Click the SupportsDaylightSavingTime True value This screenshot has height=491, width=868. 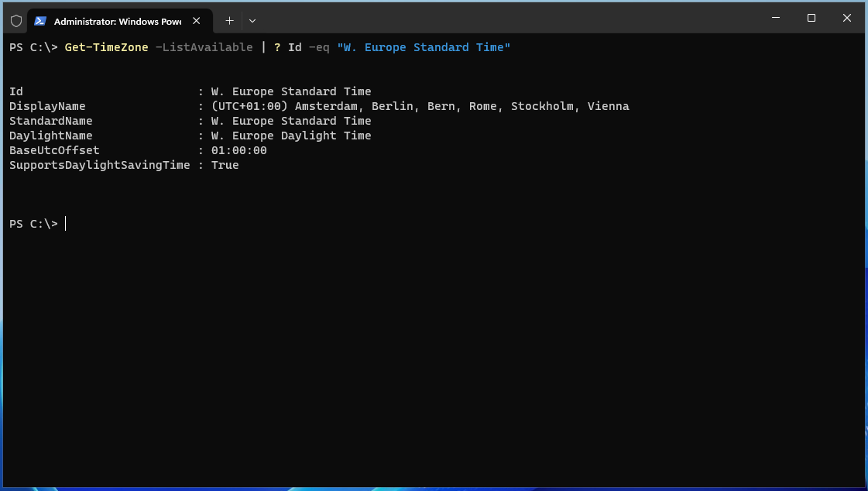click(x=225, y=165)
